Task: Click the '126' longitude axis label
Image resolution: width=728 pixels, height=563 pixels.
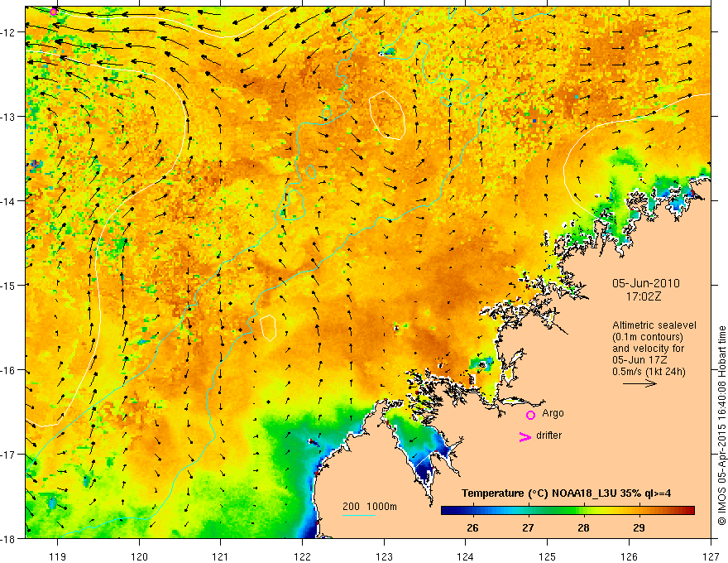Action: [x=629, y=556]
